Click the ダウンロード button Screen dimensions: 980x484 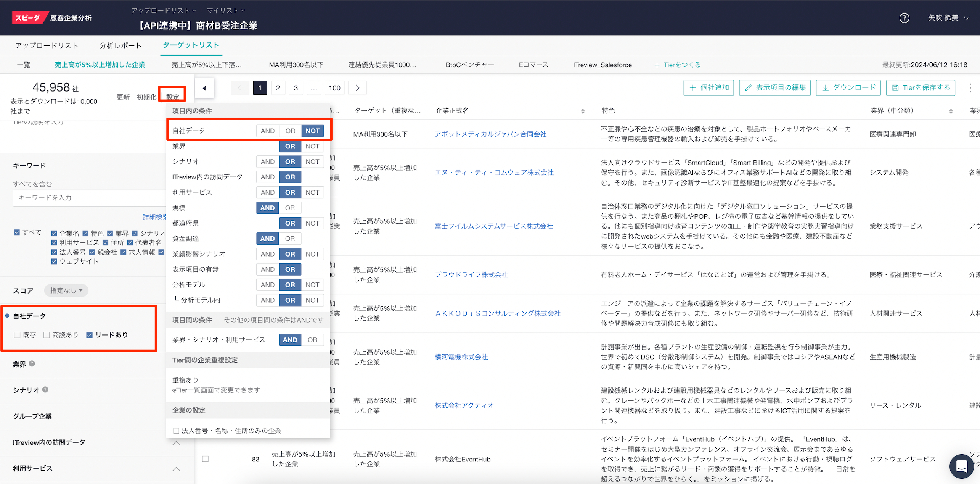(848, 88)
